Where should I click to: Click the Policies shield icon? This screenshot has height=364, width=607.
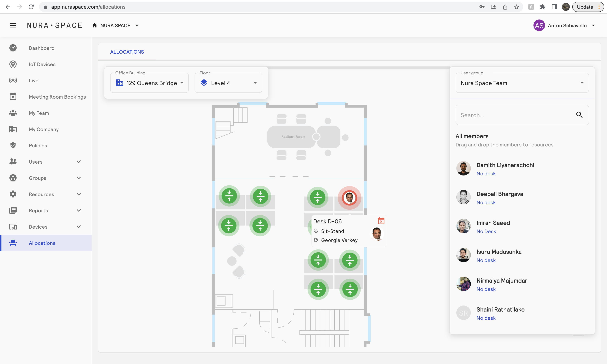pyautogui.click(x=13, y=145)
